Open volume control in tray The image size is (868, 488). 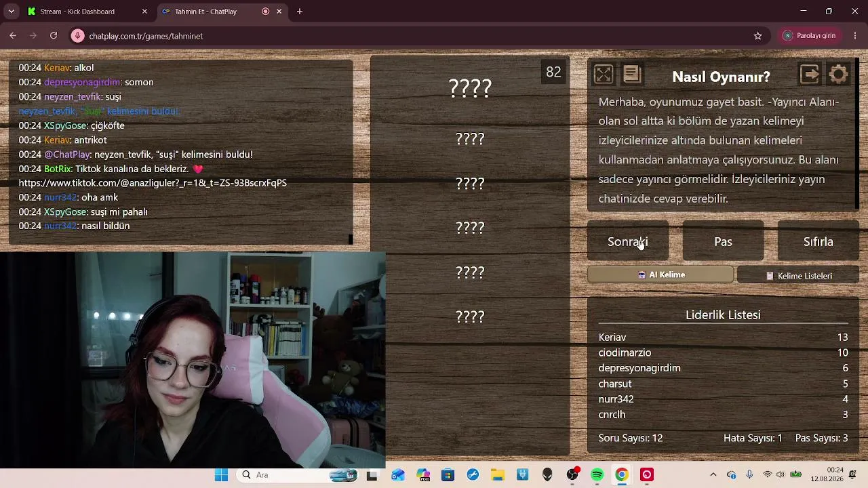click(781, 475)
